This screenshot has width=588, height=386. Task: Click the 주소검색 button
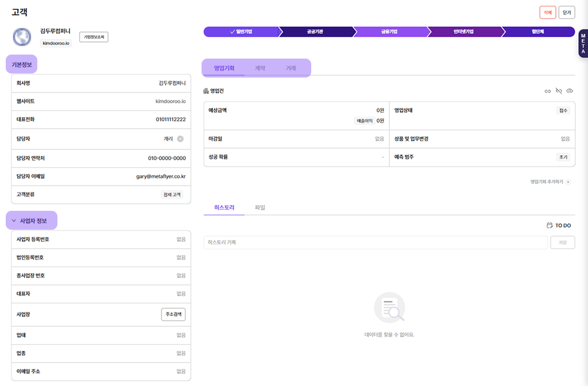(173, 314)
